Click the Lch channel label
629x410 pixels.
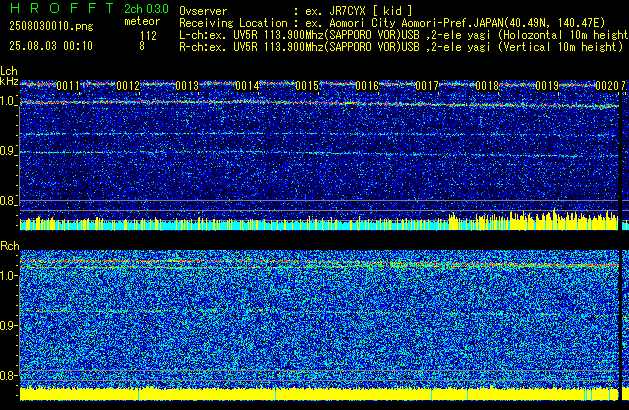click(9, 71)
